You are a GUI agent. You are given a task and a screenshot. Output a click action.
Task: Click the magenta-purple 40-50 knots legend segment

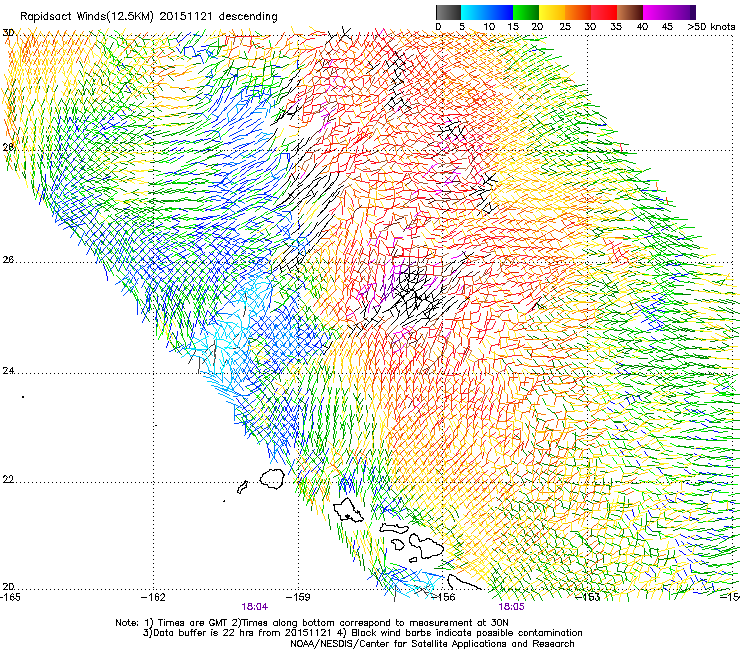tap(669, 12)
